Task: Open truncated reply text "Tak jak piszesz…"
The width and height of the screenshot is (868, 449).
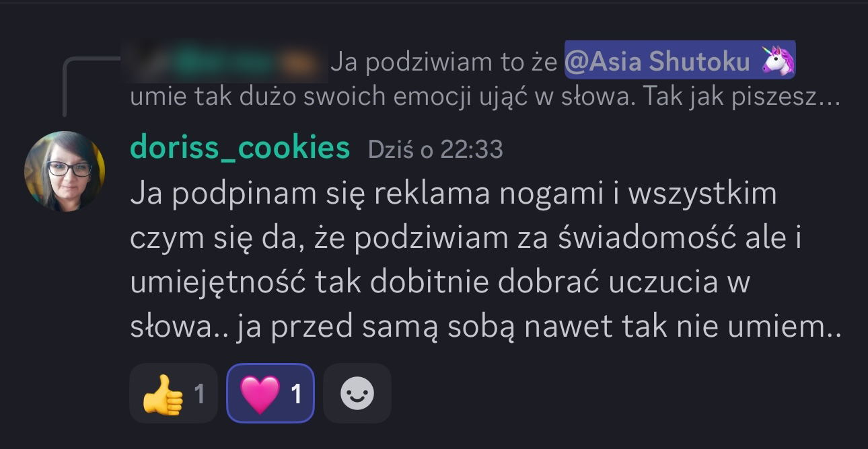Action: point(742,97)
